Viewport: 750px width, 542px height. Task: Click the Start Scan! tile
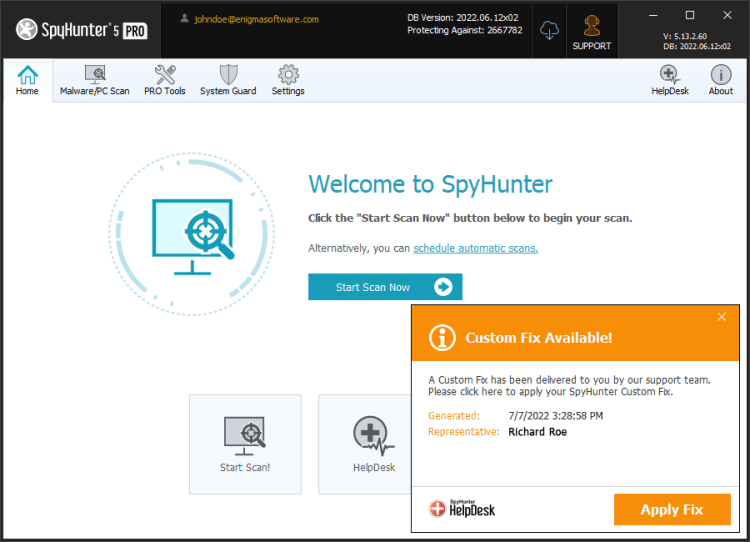click(245, 444)
